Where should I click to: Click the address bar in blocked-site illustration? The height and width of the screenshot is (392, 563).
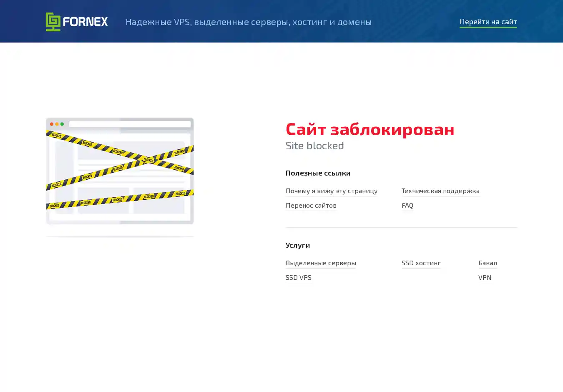pos(129,124)
